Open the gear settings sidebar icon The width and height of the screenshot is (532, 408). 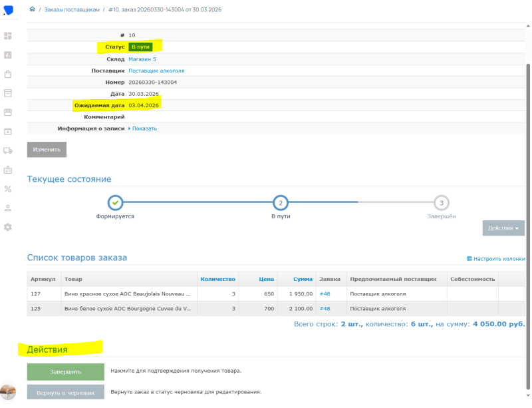click(x=8, y=227)
